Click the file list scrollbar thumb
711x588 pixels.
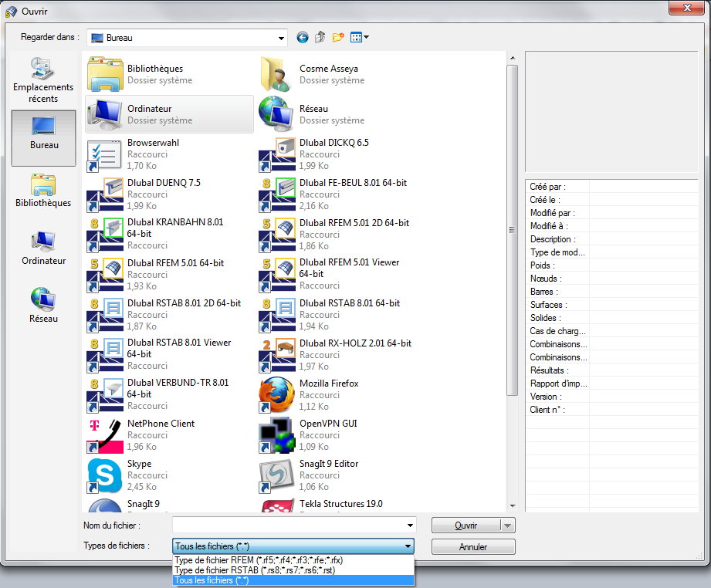click(x=512, y=230)
